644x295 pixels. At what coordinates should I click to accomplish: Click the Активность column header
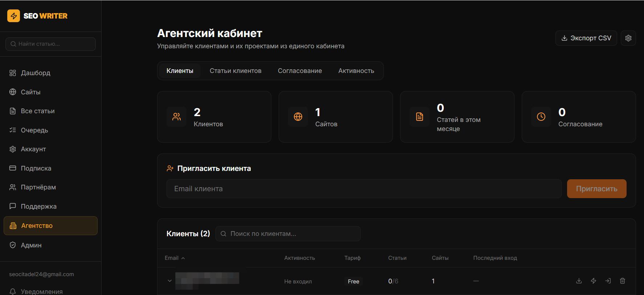300,258
